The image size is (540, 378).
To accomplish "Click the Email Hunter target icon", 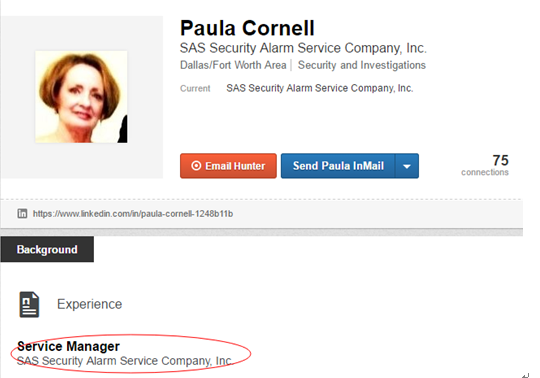I will click(x=196, y=166).
